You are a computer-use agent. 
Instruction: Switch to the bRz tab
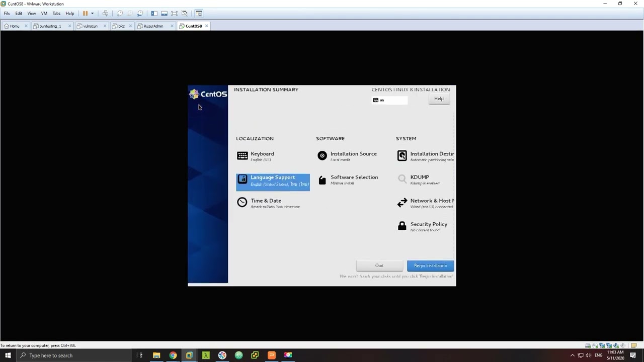coord(121,26)
